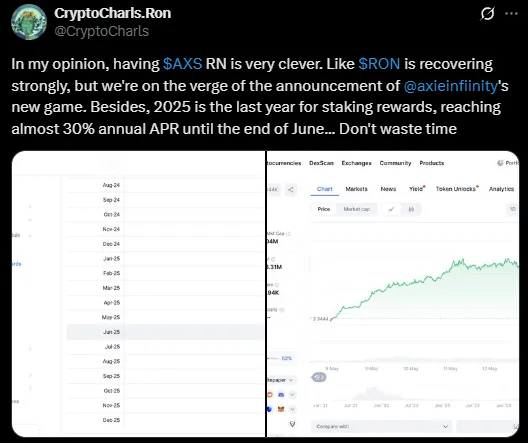Viewport: 528px width, 443px height.
Task: Select the Market cap toggle option
Action: [357, 209]
